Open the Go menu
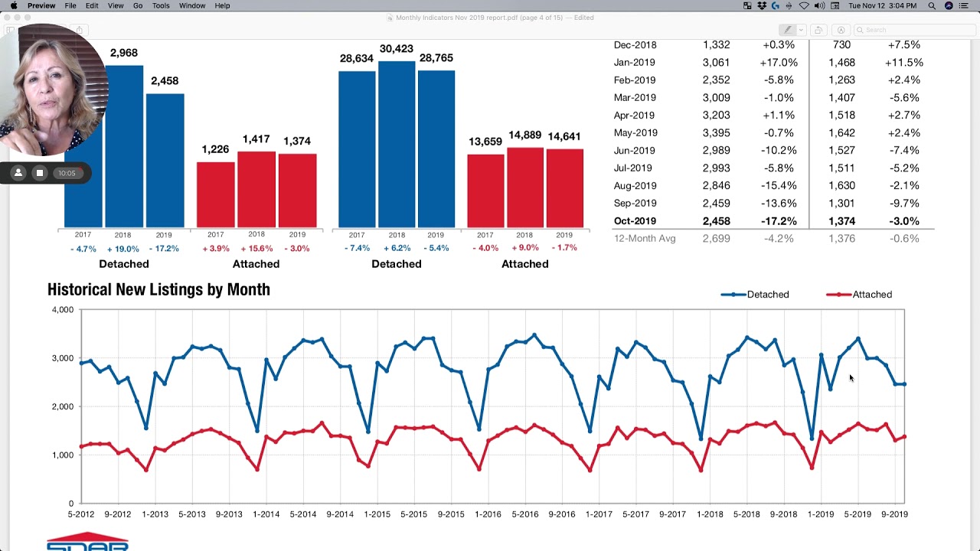Image resolution: width=980 pixels, height=551 pixels. [138, 5]
